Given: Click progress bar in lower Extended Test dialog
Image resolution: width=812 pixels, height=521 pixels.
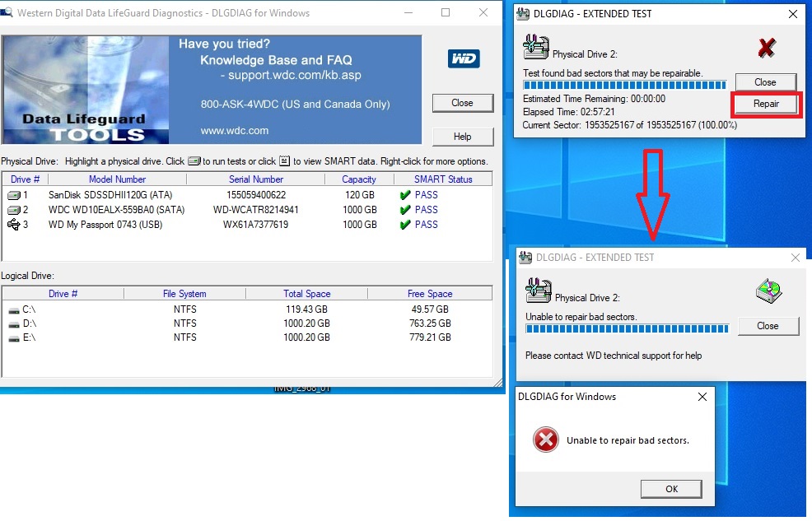Looking at the screenshot, I should 628,328.
